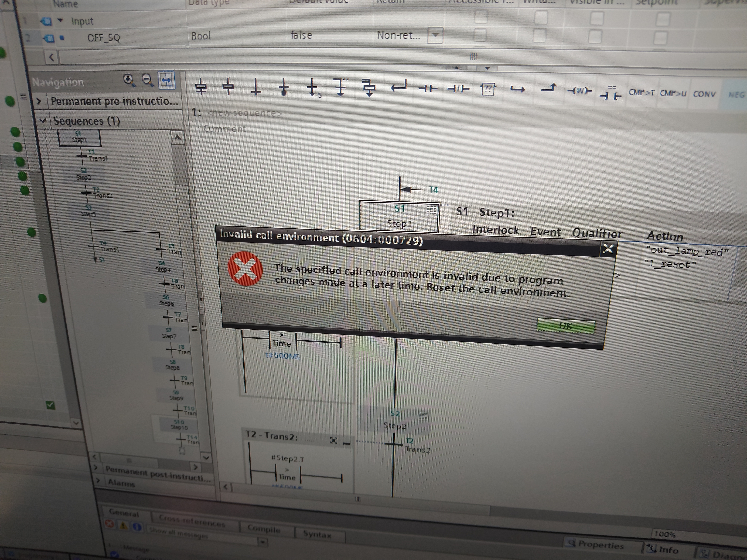
Task: Select the "out_lamp_red" action entry
Action: (687, 252)
